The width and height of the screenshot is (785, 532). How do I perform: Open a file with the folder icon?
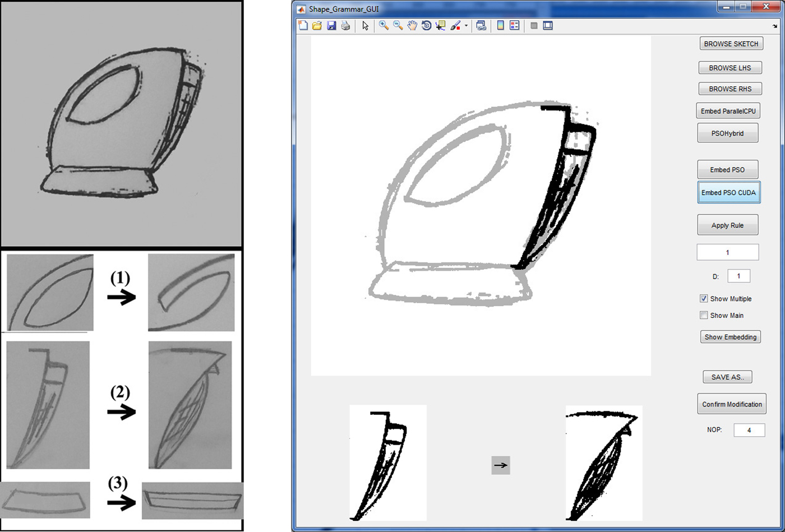[317, 25]
